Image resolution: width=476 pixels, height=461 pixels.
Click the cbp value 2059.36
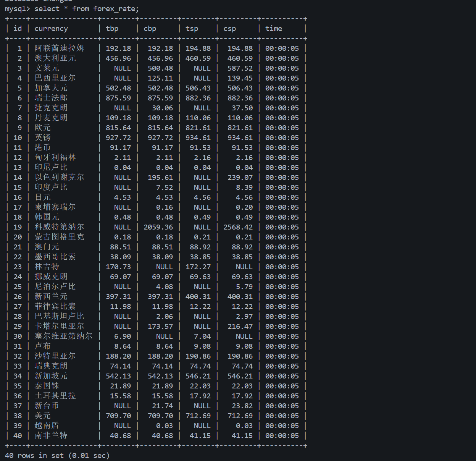click(158, 227)
